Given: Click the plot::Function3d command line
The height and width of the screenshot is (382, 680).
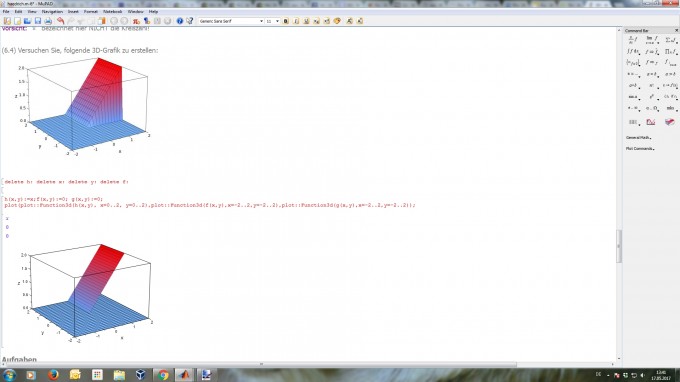Looking at the screenshot, I should coord(210,205).
